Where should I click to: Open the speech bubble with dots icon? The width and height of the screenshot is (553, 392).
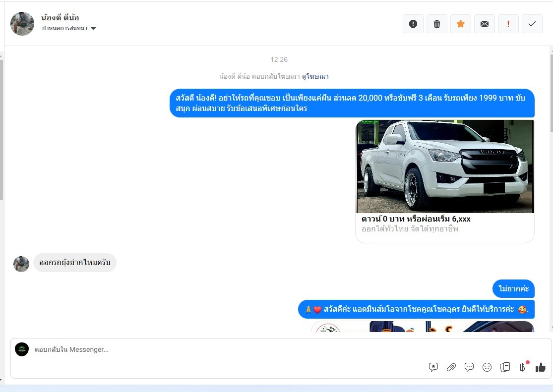click(x=469, y=367)
